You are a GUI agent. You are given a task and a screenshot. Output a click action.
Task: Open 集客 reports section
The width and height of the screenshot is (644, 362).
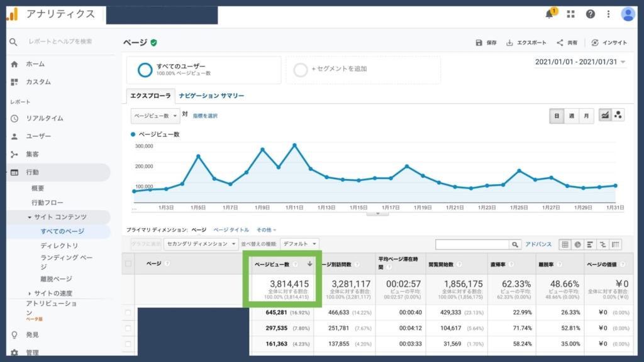pyautogui.click(x=32, y=155)
